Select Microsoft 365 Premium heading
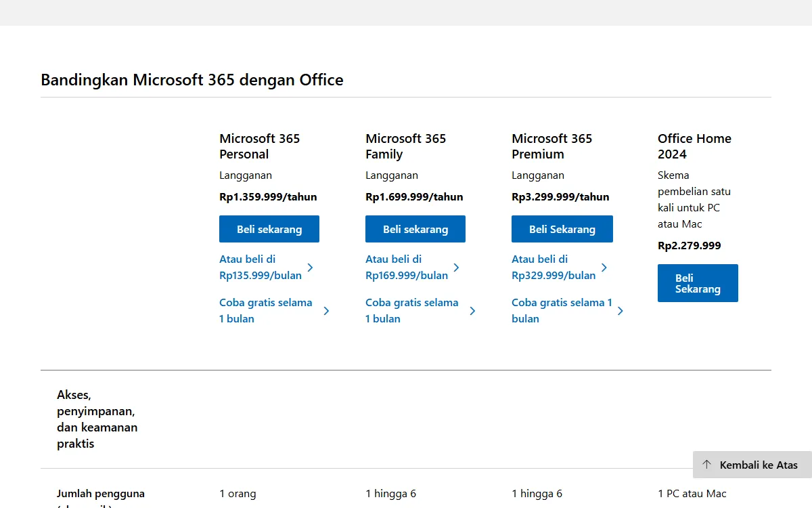 click(x=552, y=146)
